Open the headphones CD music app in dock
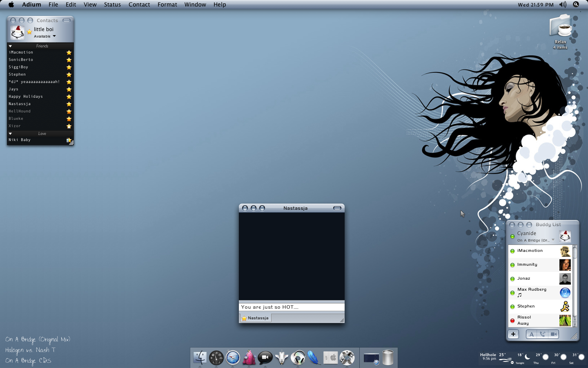Screen dimensions: 588x368 pos(298,358)
